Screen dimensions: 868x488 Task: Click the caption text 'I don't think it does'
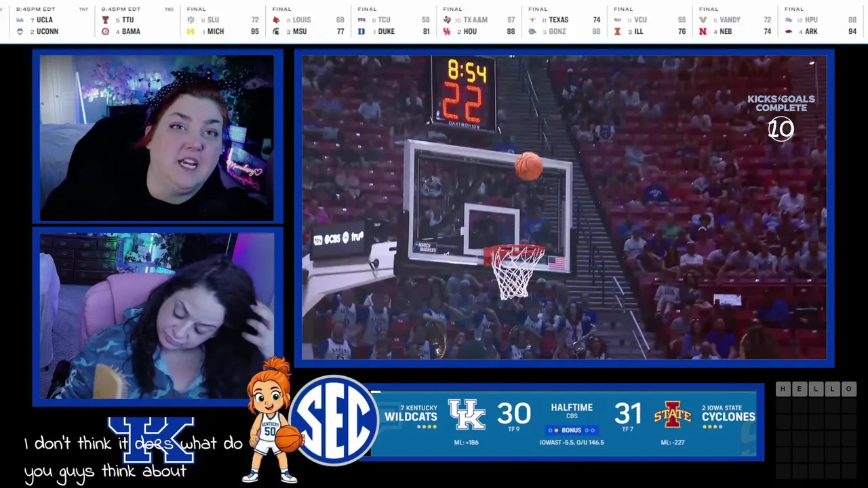(x=99, y=444)
